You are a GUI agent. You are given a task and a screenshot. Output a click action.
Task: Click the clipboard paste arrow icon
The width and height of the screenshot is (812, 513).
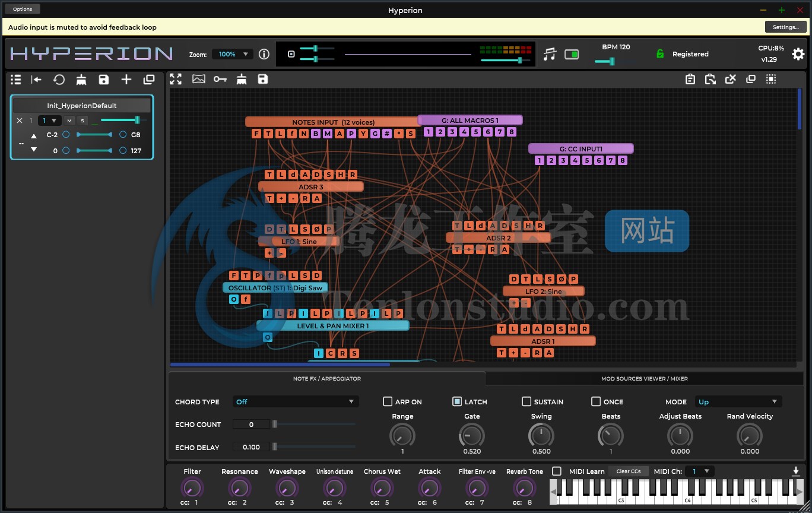pyautogui.click(x=710, y=79)
